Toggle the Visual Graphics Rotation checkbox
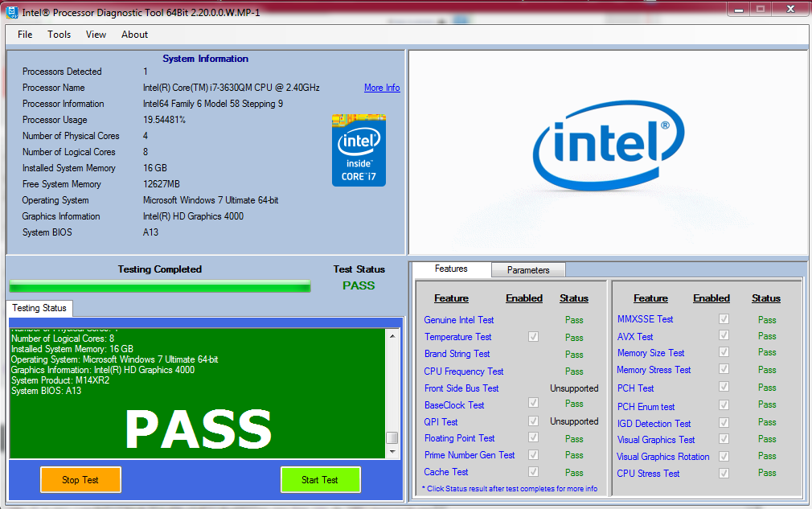This screenshot has width=812, height=509. [724, 456]
